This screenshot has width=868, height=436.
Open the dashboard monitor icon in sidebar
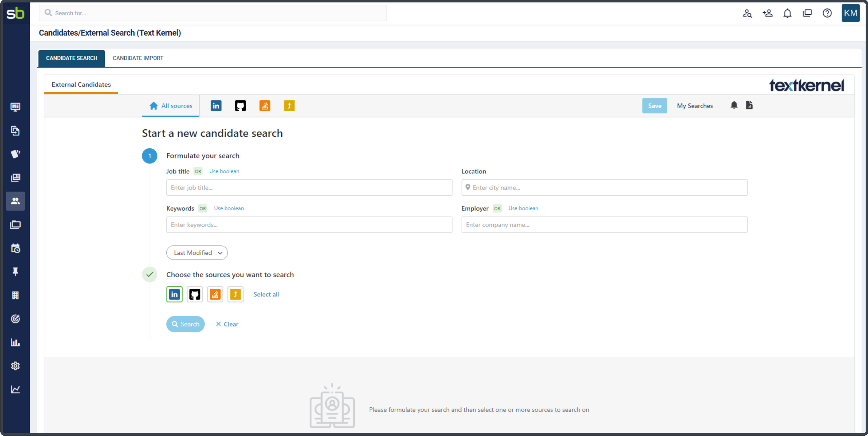(x=15, y=107)
